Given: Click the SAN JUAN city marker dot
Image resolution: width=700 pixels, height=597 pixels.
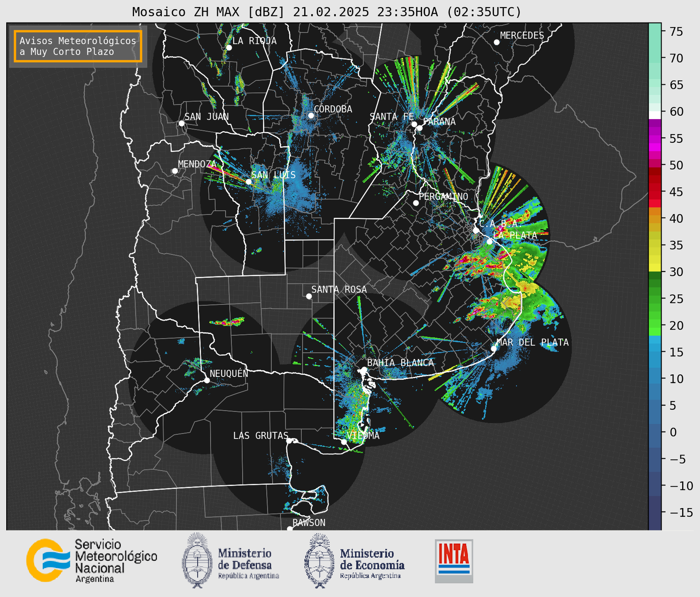Looking at the screenshot, I should pyautogui.click(x=181, y=123).
